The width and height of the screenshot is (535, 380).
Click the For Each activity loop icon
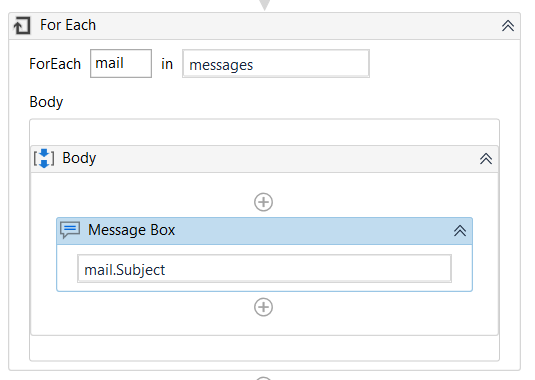(22, 26)
